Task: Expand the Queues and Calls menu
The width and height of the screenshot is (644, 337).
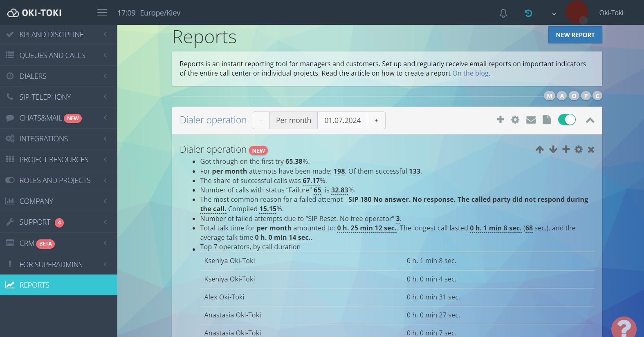Action: [52, 55]
